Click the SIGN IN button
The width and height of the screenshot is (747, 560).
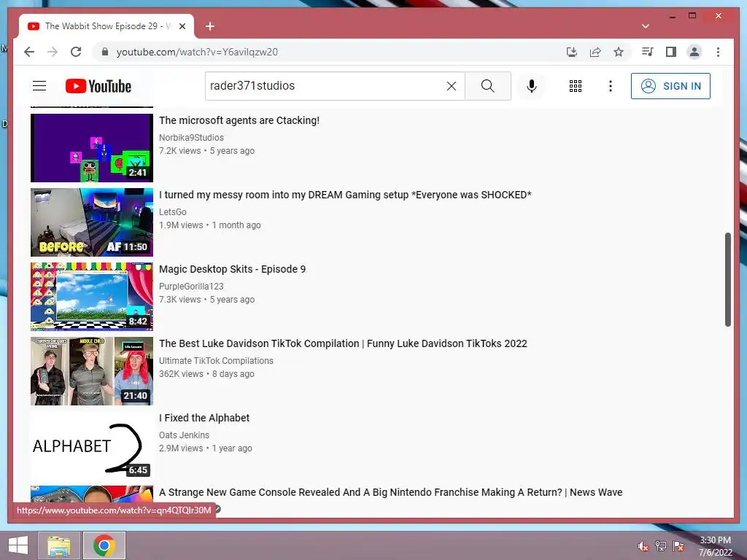coord(670,86)
